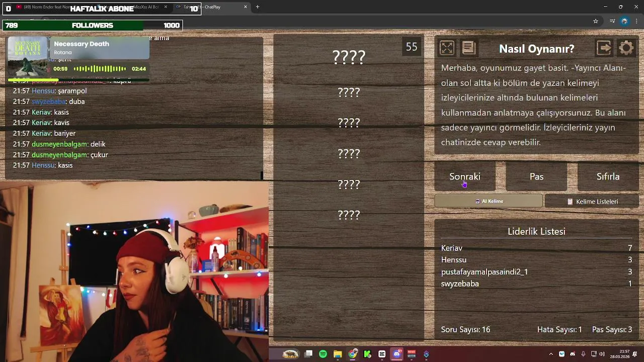Click chat message 'swyzebaba: duba'
This screenshot has width=644, height=362.
(49, 102)
